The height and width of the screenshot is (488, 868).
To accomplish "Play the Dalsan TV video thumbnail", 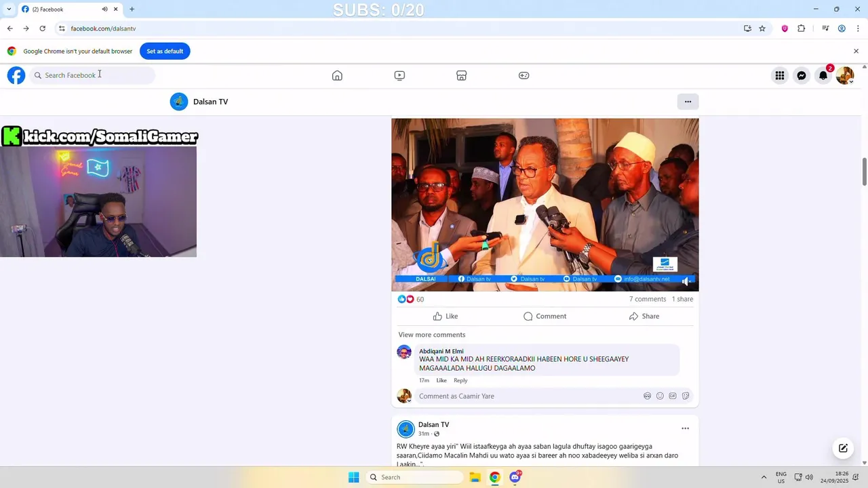I will (545, 205).
